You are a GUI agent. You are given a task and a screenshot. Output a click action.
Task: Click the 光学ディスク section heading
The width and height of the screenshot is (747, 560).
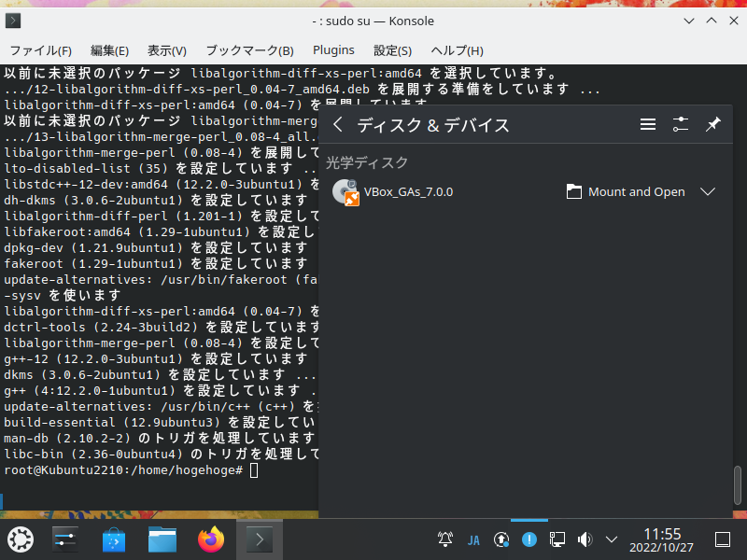(367, 162)
